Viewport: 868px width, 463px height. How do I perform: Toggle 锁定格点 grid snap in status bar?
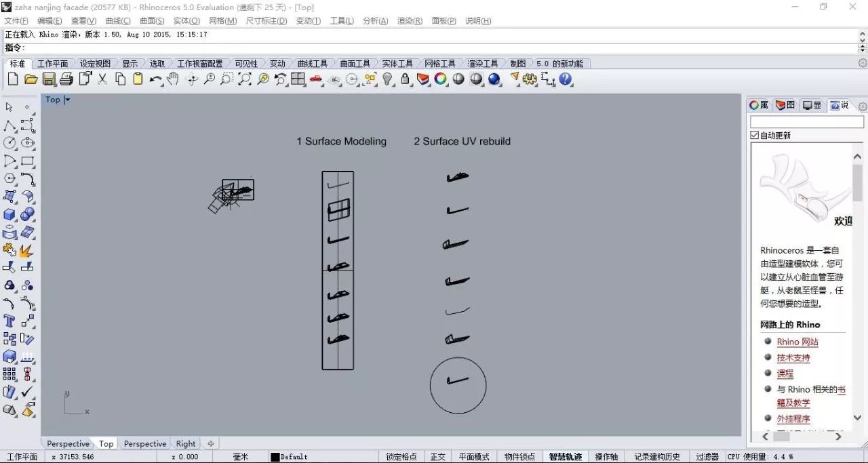pyautogui.click(x=401, y=457)
